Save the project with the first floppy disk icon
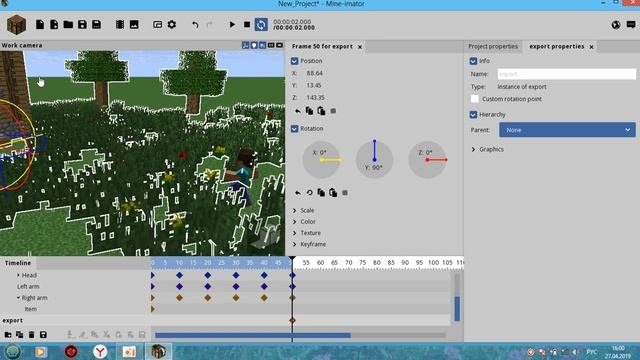 click(x=82, y=24)
